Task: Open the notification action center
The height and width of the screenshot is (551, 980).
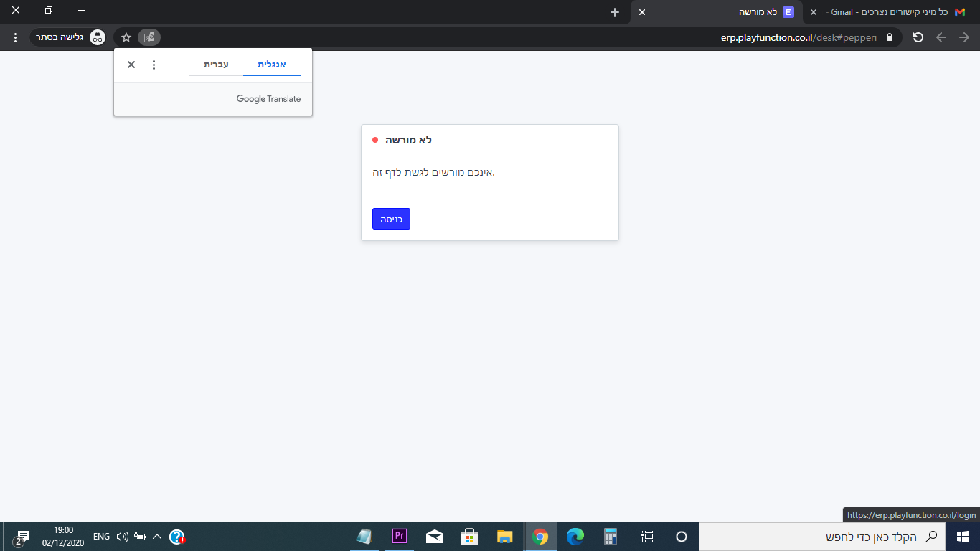Action: click(x=22, y=537)
